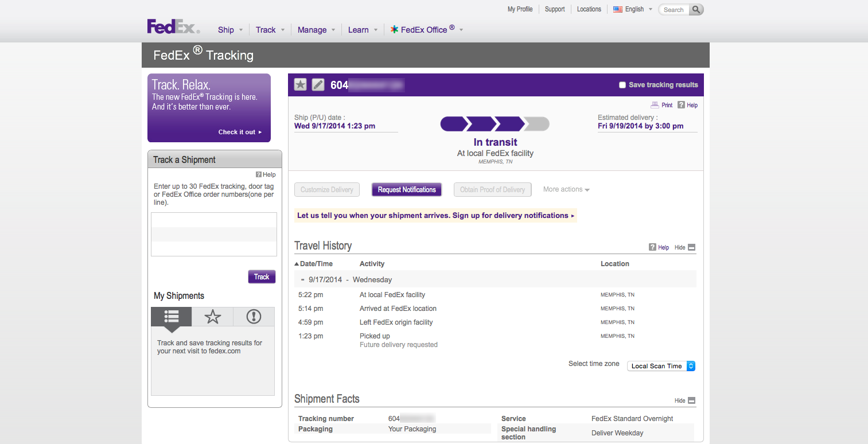The width and height of the screenshot is (868, 444).
Task: Click 'Future delivery requested' note
Action: tap(399, 345)
